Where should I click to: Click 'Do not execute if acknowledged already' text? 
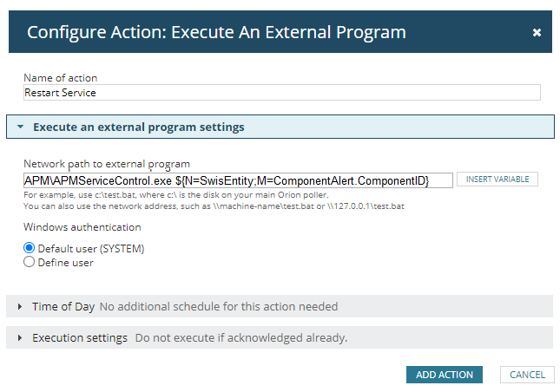coord(240,338)
